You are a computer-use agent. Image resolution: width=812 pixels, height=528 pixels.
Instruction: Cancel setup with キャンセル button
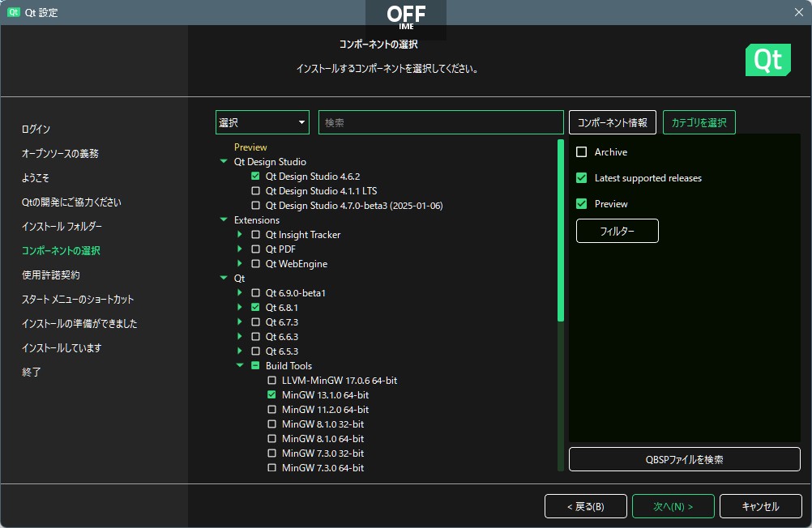pyautogui.click(x=761, y=506)
